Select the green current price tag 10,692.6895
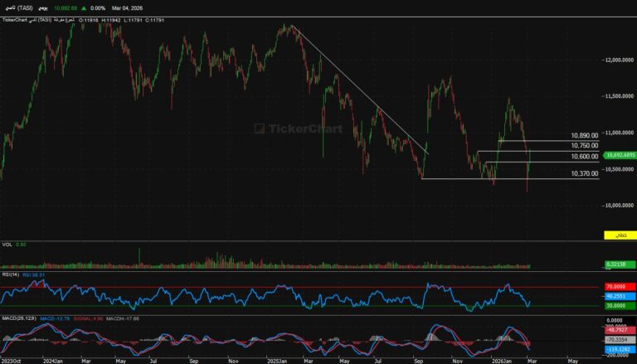637x364 pixels. (617, 155)
